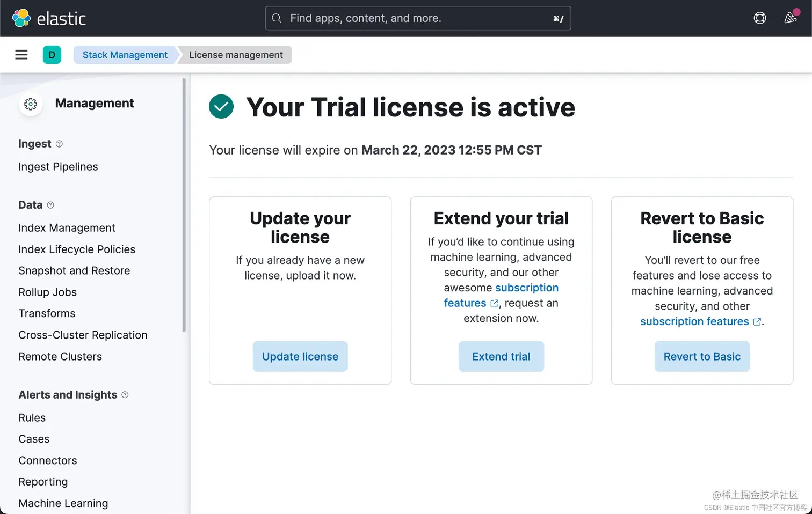Click the Revert to Basic button
The image size is (812, 514).
tap(702, 356)
